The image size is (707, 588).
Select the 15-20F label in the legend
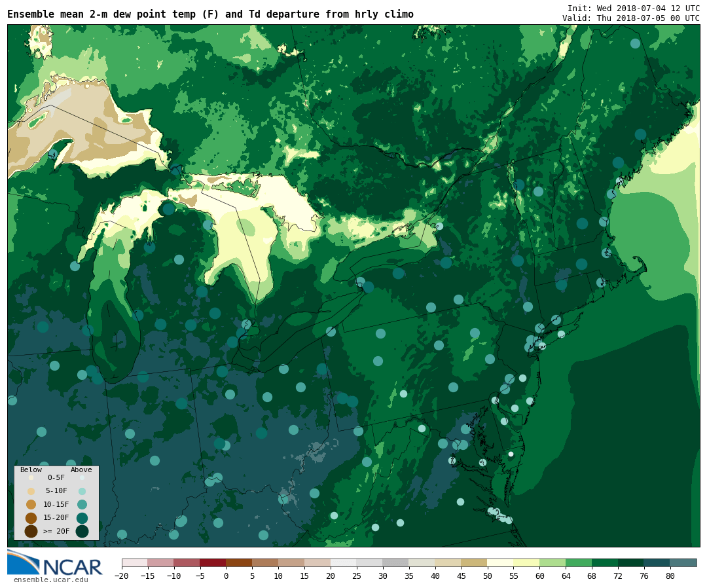tap(56, 517)
